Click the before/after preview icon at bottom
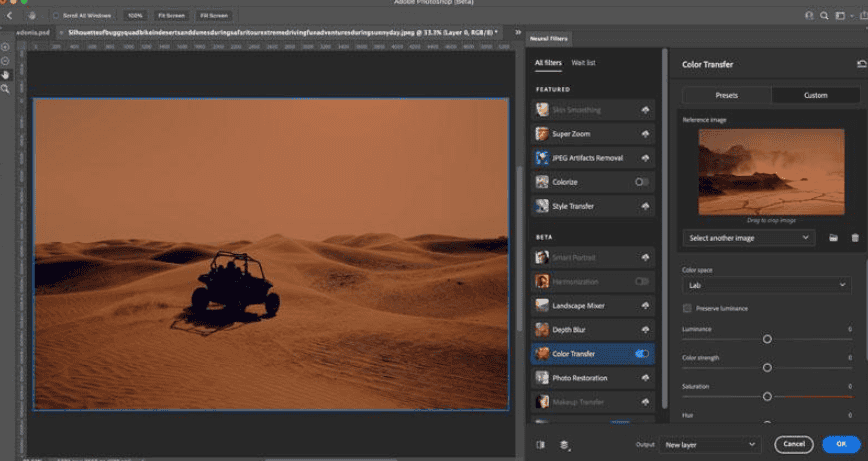Viewport: 868px width, 461px height. click(x=541, y=445)
